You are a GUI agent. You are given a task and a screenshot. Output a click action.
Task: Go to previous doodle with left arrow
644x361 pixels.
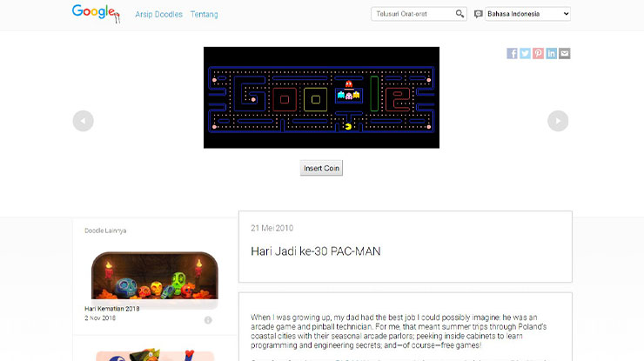click(x=83, y=121)
